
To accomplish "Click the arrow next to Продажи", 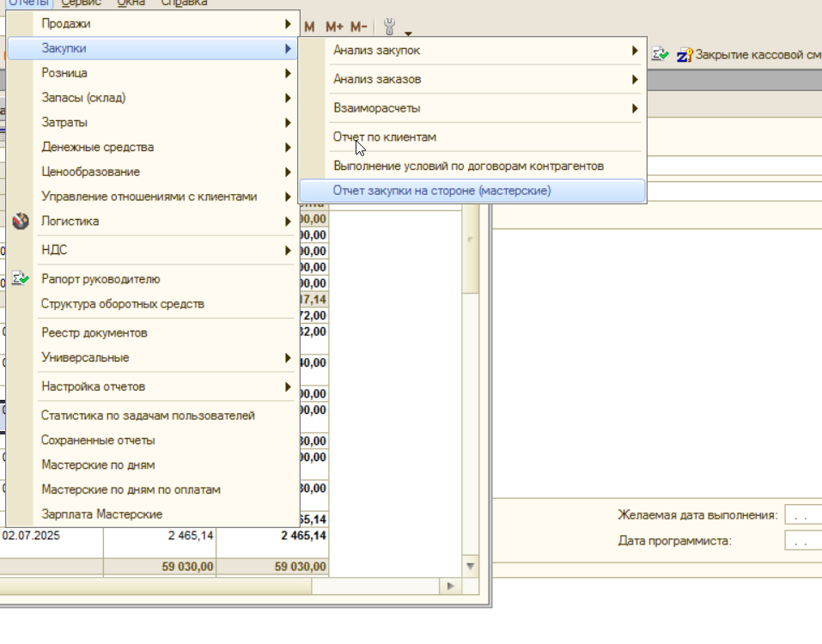I will pos(288,23).
